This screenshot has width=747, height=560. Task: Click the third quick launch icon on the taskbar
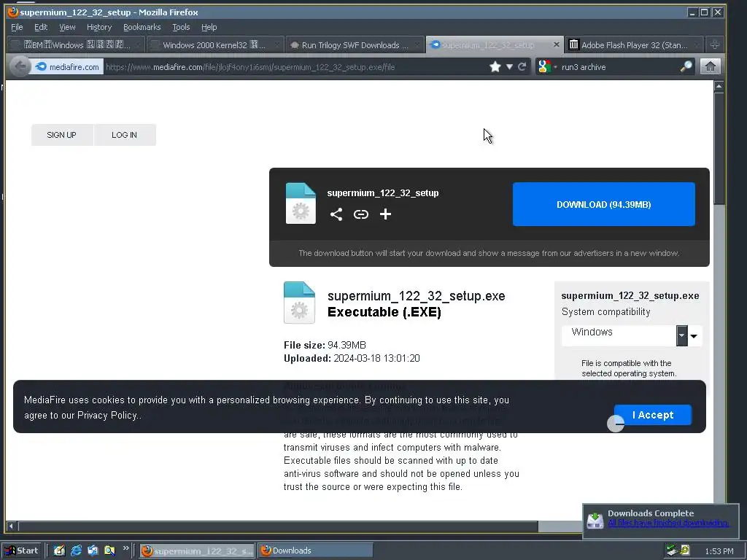tap(93, 551)
